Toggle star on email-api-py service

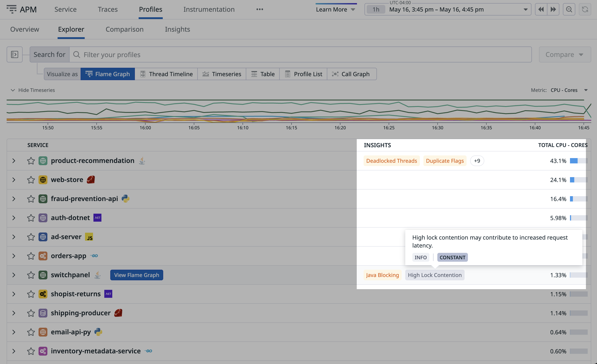tap(31, 332)
